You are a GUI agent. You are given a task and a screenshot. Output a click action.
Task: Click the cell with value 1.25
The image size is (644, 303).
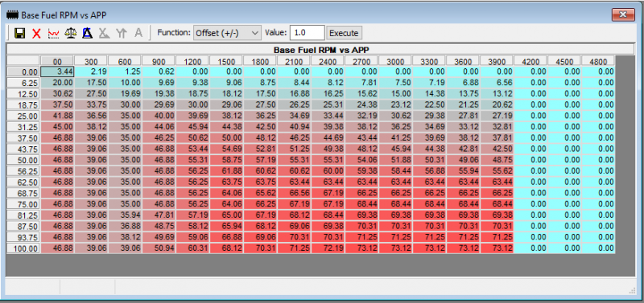tap(125, 72)
